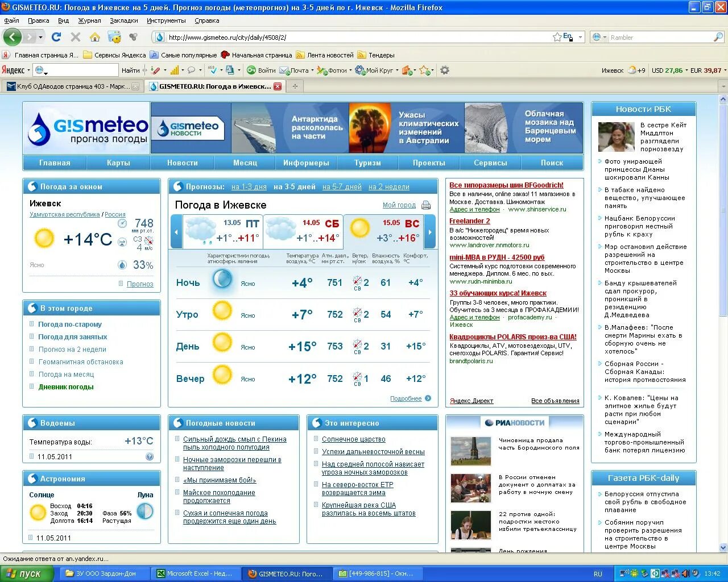Open Почта dropdown arrow in Yandex toolbar

312,70
